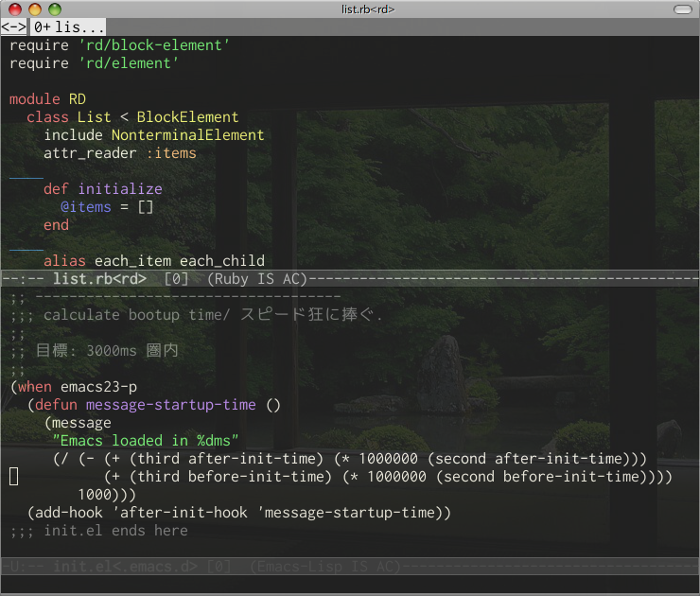700x596 pixels.
Task: Click the 'class List < BlockElement' line
Action: pos(132,117)
